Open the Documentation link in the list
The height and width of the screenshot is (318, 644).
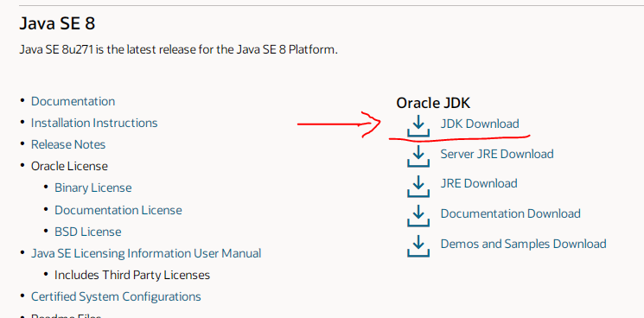click(73, 101)
